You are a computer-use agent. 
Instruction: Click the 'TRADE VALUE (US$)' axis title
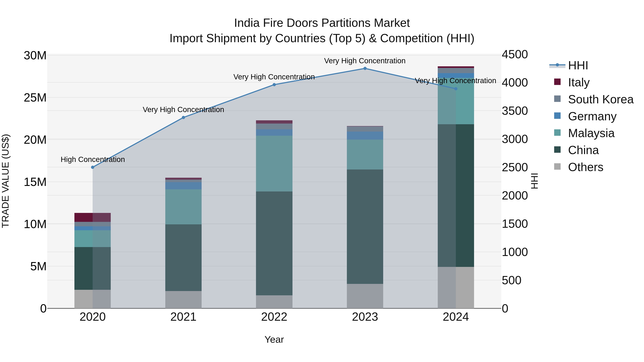coord(6,181)
